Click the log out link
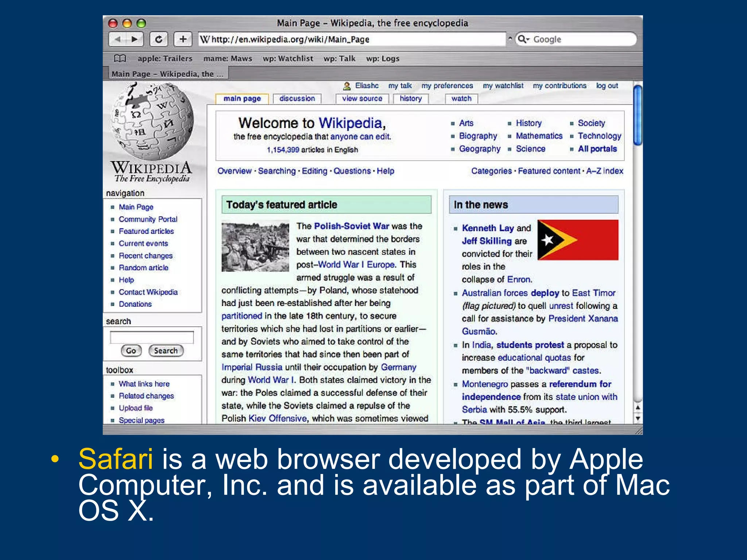The height and width of the screenshot is (560, 747). click(x=607, y=86)
